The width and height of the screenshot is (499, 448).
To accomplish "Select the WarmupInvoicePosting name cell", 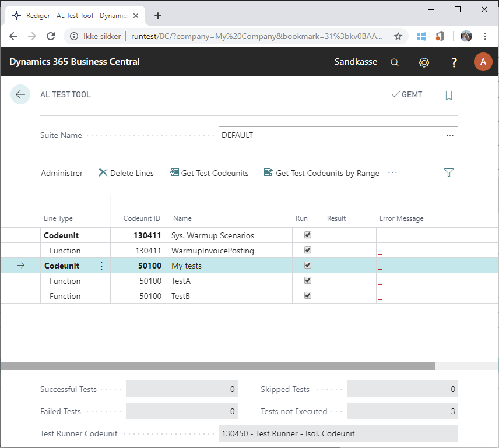I will pos(231,251).
